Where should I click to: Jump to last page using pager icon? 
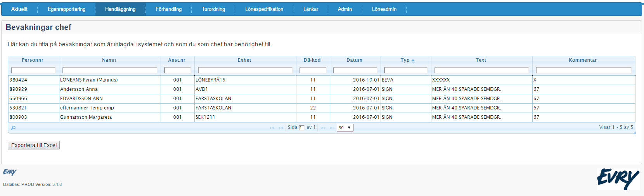pyautogui.click(x=332, y=128)
